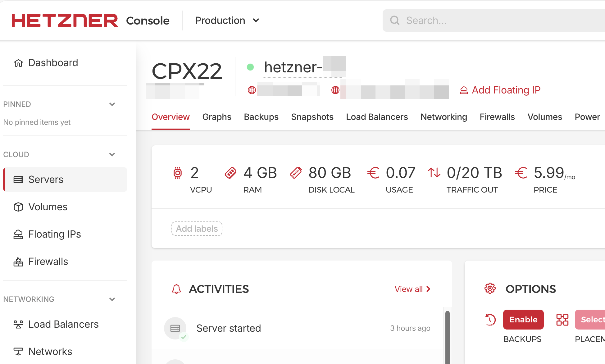
Task: Click the Firewalls sidebar icon
Action: point(18,262)
